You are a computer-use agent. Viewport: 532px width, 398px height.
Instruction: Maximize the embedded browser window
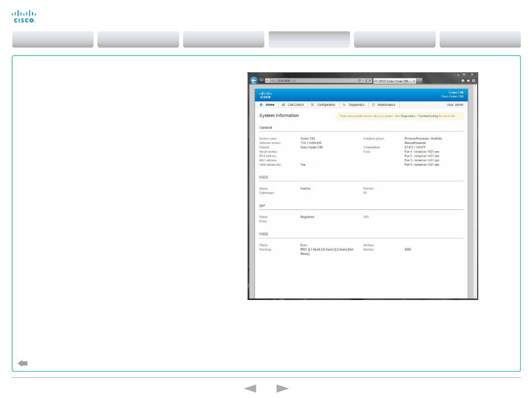(464, 74)
